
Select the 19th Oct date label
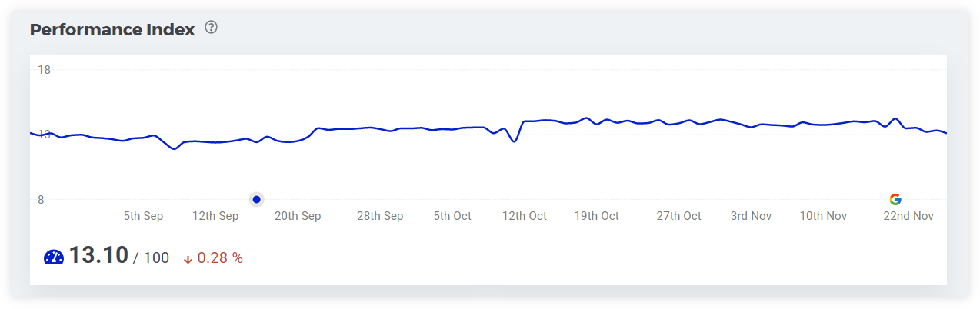coord(597,216)
